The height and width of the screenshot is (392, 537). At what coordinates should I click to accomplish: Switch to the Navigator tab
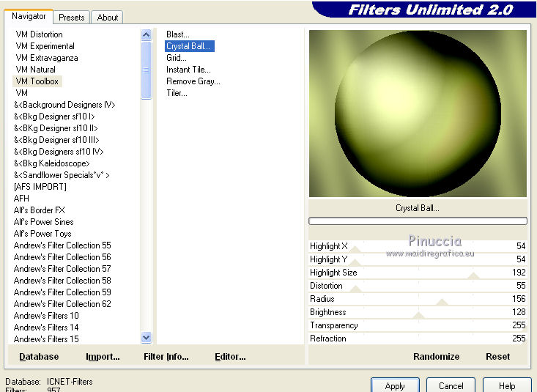coord(29,16)
